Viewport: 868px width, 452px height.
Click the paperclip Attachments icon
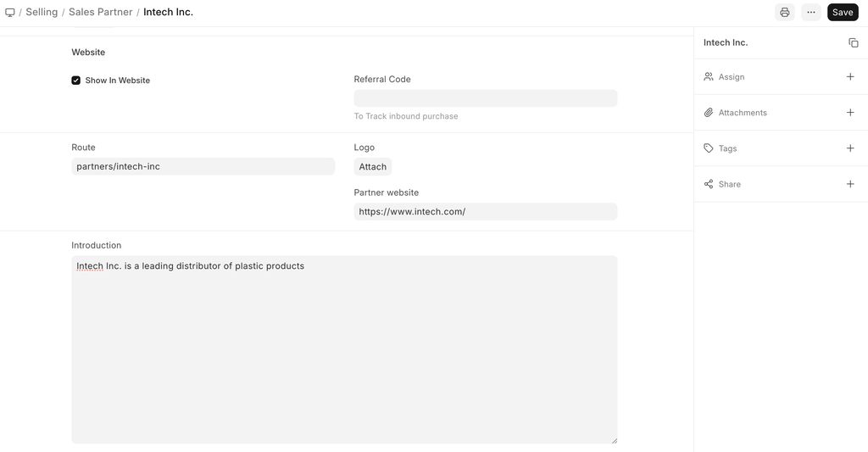click(709, 113)
